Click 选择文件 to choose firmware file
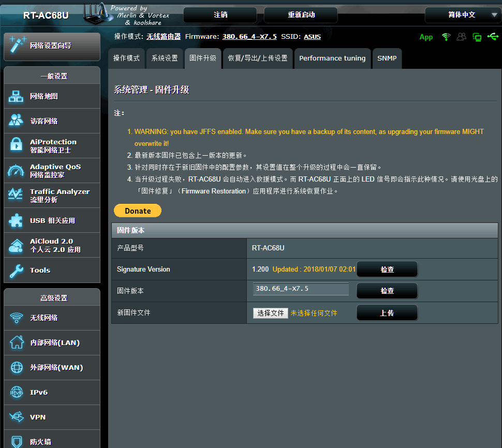Image resolution: width=502 pixels, height=448 pixels. 271,313
